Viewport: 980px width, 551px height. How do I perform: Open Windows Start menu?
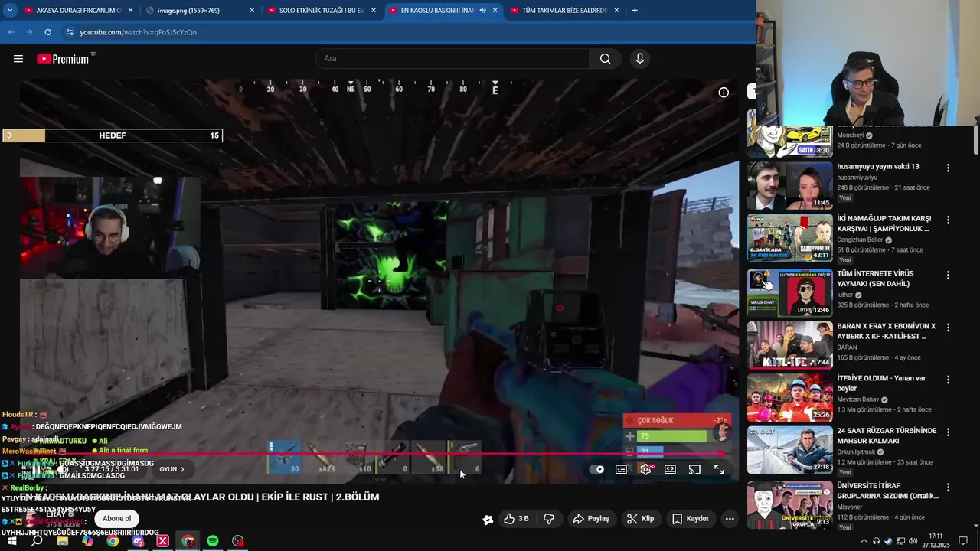11,541
